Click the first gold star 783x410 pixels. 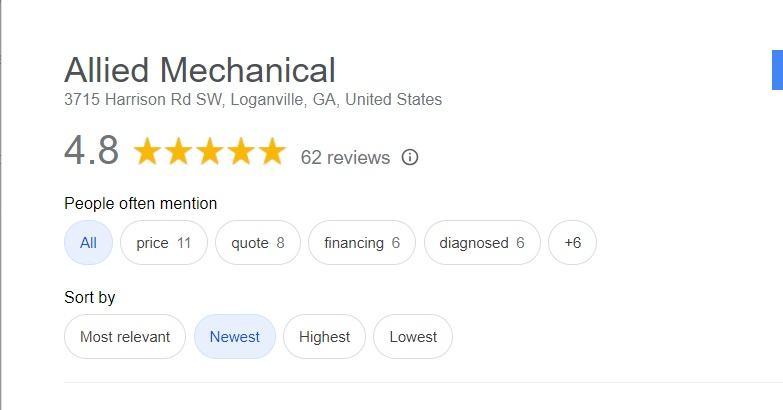(x=147, y=151)
